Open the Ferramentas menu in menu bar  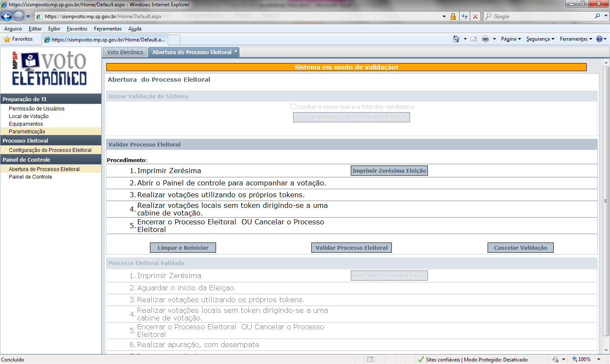pos(108,29)
